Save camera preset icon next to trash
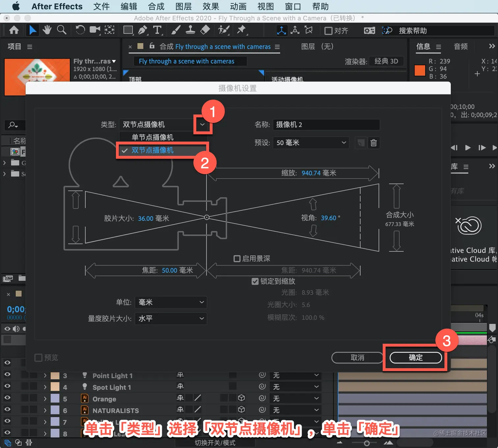 (x=361, y=143)
